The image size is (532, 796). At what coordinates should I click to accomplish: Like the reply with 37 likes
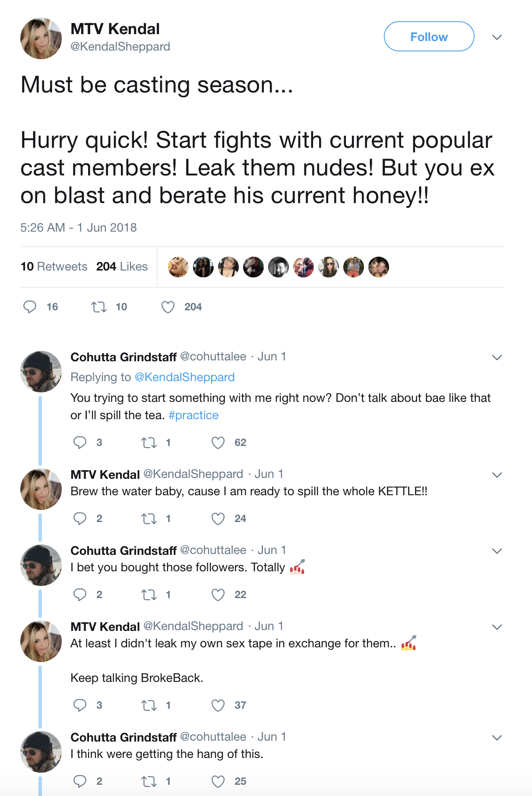218,705
